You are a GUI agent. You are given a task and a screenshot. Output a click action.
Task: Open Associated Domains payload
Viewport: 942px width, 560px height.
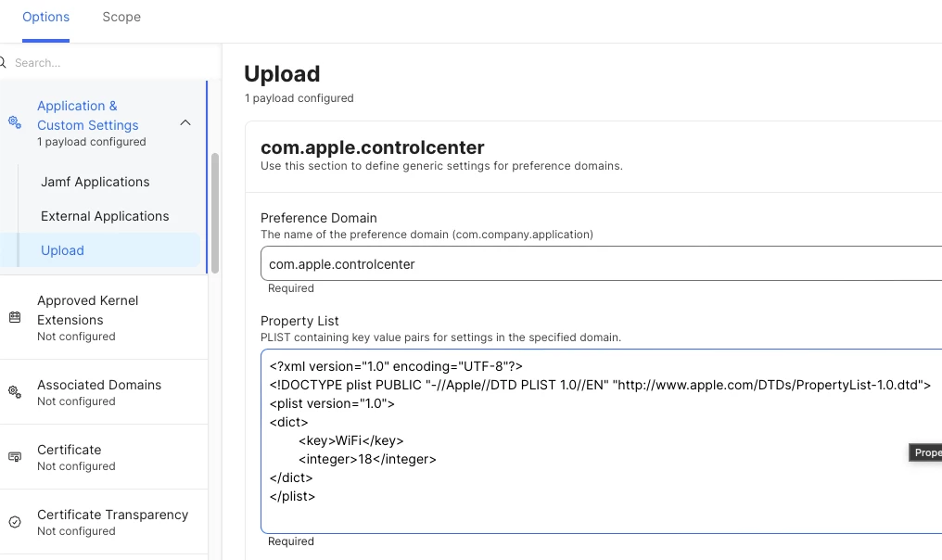[103, 392]
